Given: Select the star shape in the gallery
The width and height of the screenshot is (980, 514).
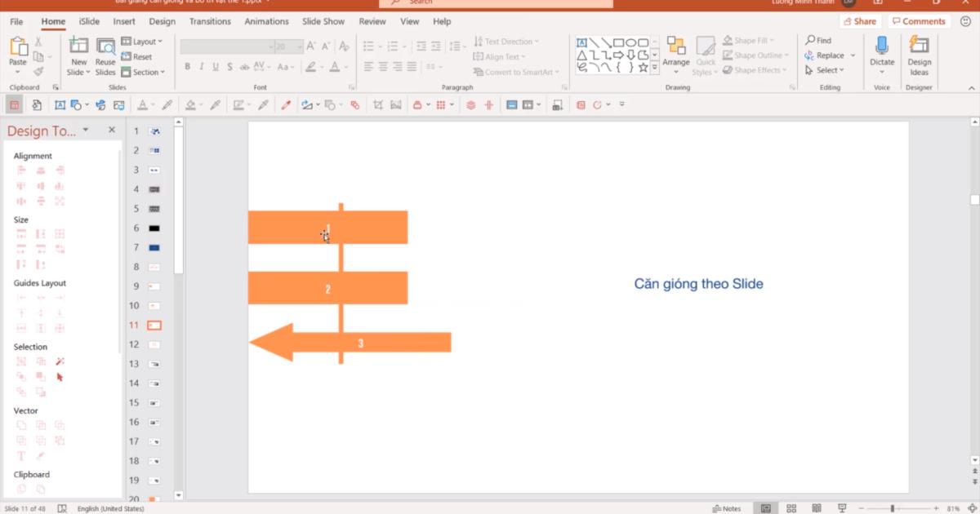Looking at the screenshot, I should 643,68.
